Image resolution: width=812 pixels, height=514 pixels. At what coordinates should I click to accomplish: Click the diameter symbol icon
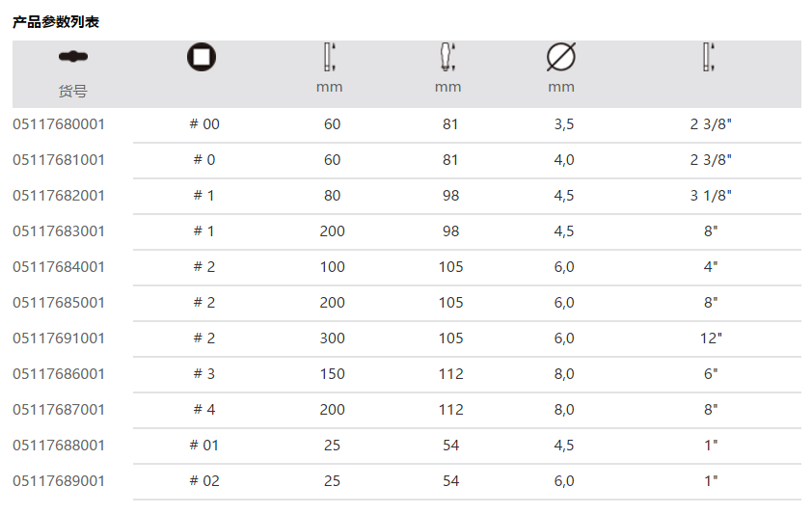click(560, 58)
